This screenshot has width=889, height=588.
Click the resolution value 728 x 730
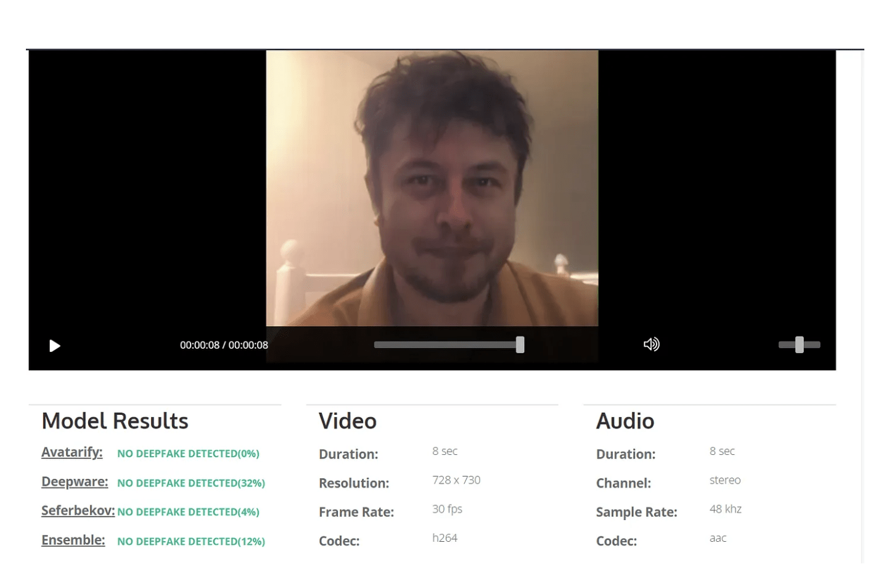pos(456,480)
